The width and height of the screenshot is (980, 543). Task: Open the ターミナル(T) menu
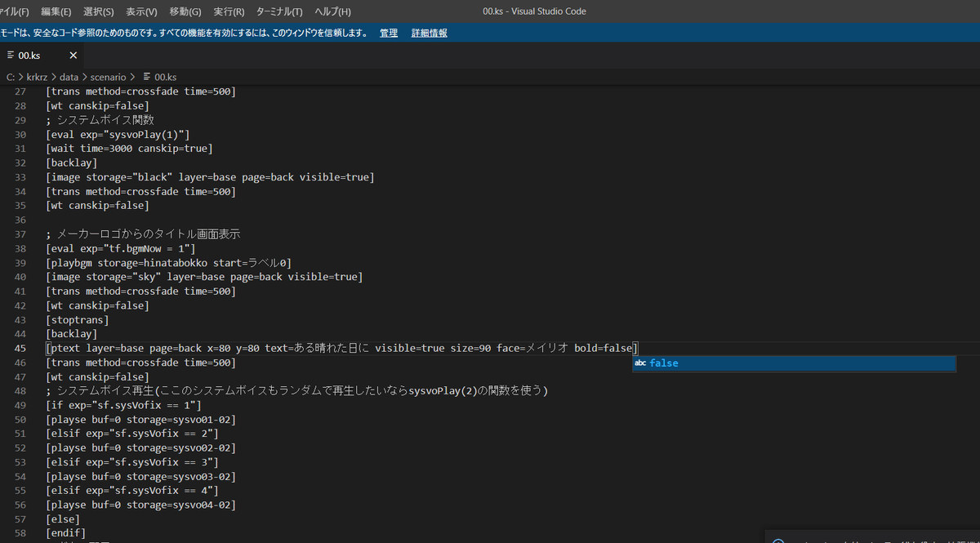tap(279, 11)
